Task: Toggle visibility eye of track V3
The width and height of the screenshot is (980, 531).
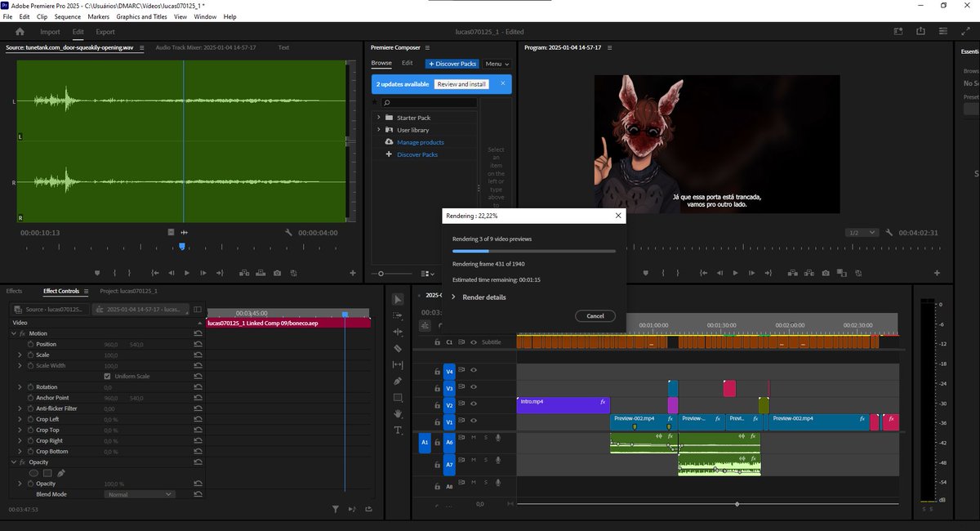Action: tap(474, 388)
